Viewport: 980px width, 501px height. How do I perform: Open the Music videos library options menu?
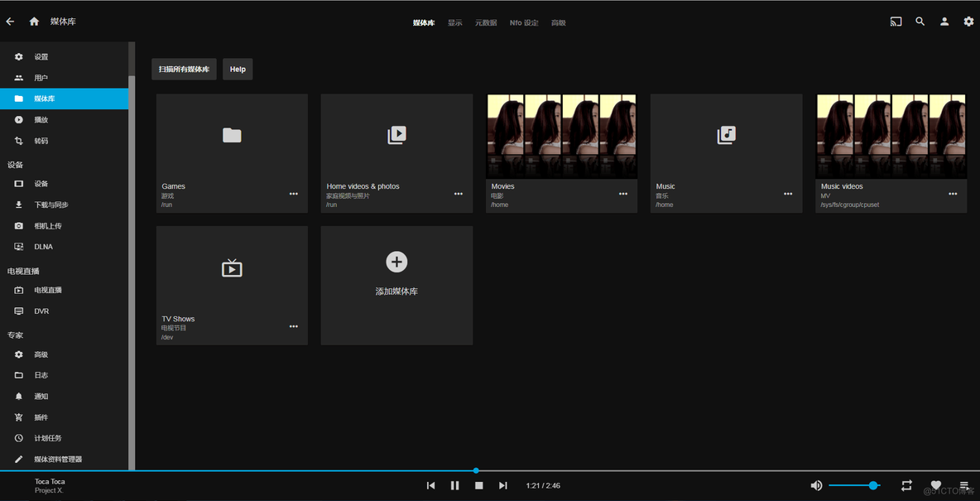(x=953, y=194)
